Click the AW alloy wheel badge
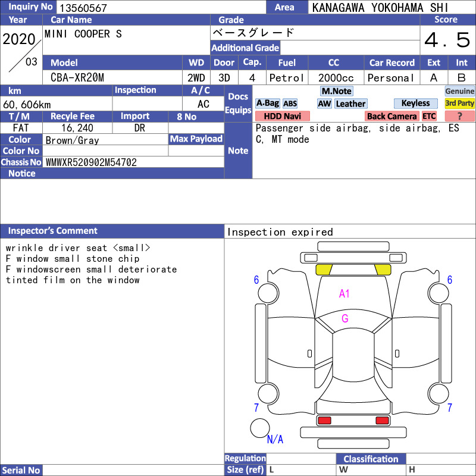The width and height of the screenshot is (476, 476). coord(324,104)
